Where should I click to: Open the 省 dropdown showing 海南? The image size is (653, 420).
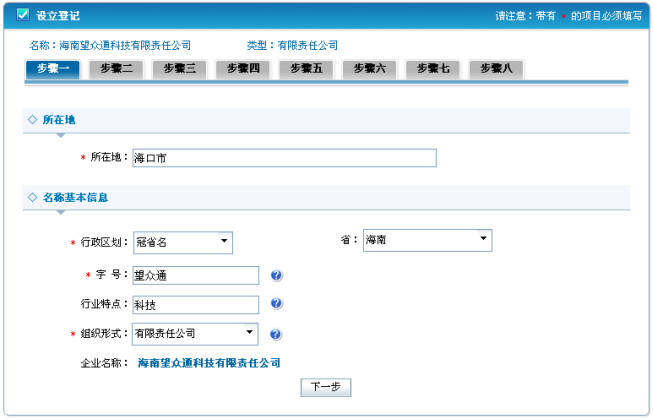(x=427, y=240)
